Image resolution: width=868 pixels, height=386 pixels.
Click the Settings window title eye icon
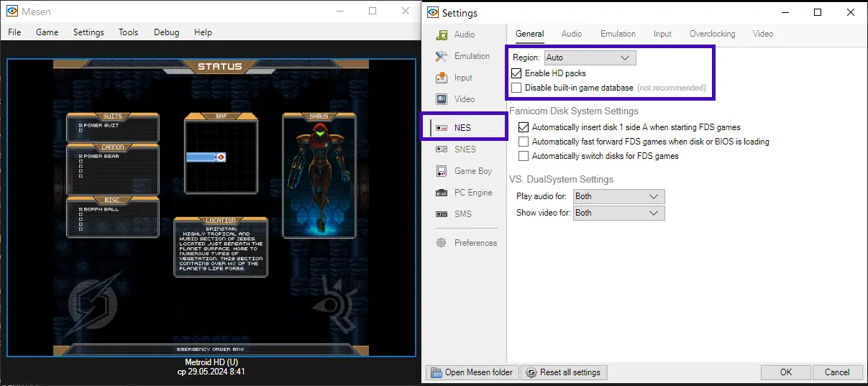433,12
